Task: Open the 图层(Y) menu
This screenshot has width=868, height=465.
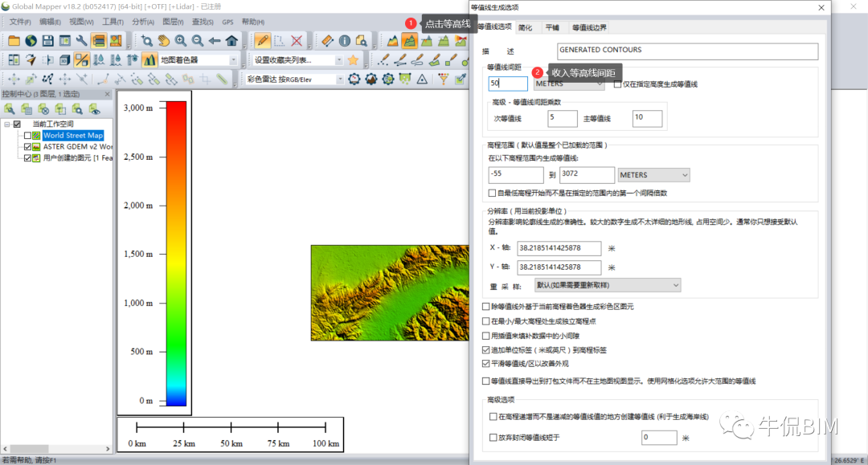Action: click(173, 22)
